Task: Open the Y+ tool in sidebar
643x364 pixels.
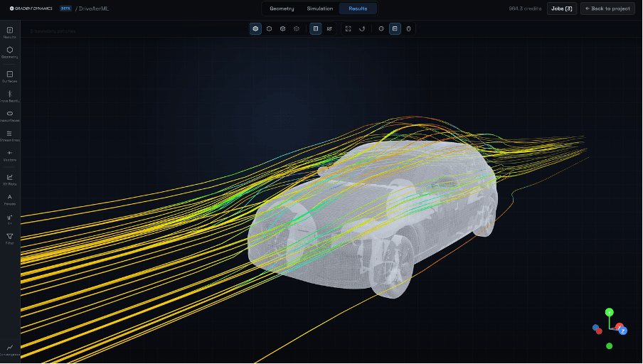Action: (10, 219)
